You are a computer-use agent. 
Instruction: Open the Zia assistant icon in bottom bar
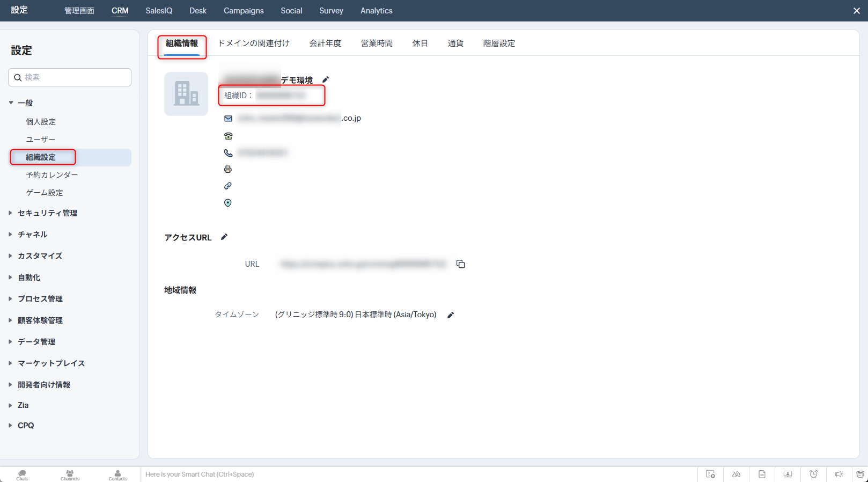[x=736, y=474]
